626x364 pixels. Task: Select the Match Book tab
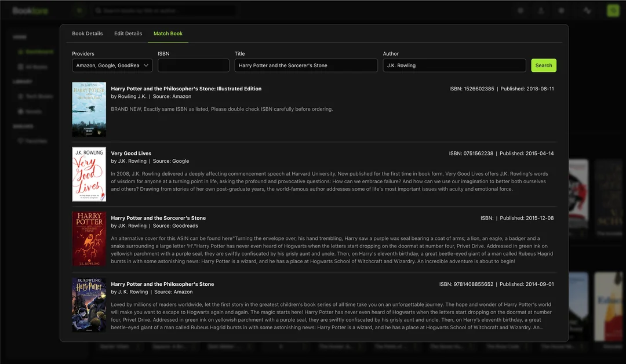[168, 34]
